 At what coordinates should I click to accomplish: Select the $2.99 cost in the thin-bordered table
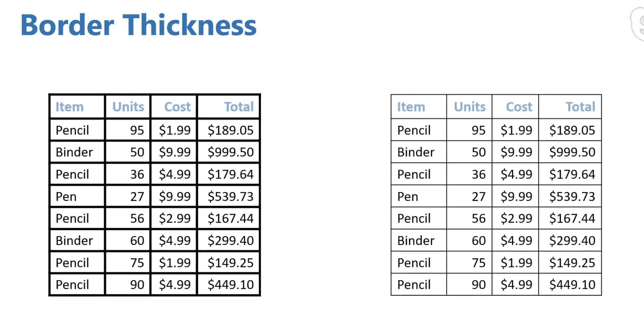(516, 218)
